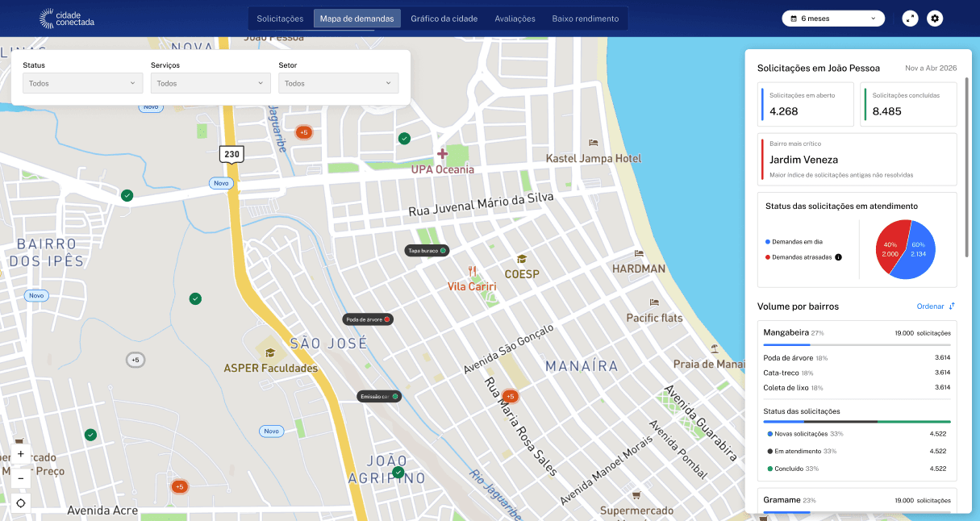Viewport: 980px width, 521px height.
Task: Click the sort arrows icon next to Ordenar
Action: (952, 306)
